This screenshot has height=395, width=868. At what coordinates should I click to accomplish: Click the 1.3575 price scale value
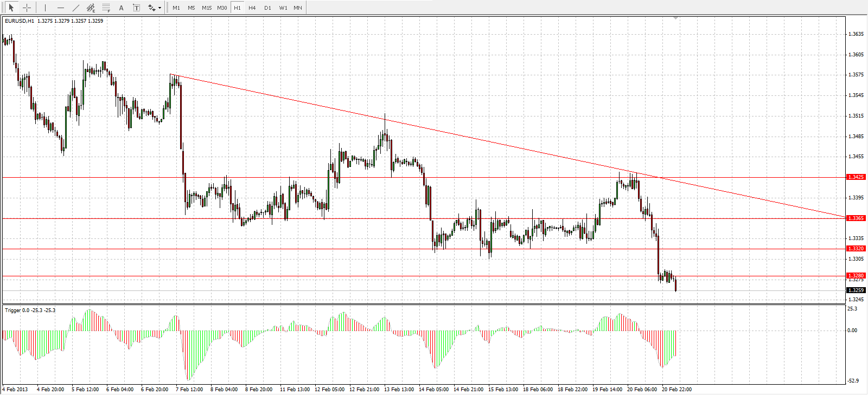pyautogui.click(x=856, y=75)
